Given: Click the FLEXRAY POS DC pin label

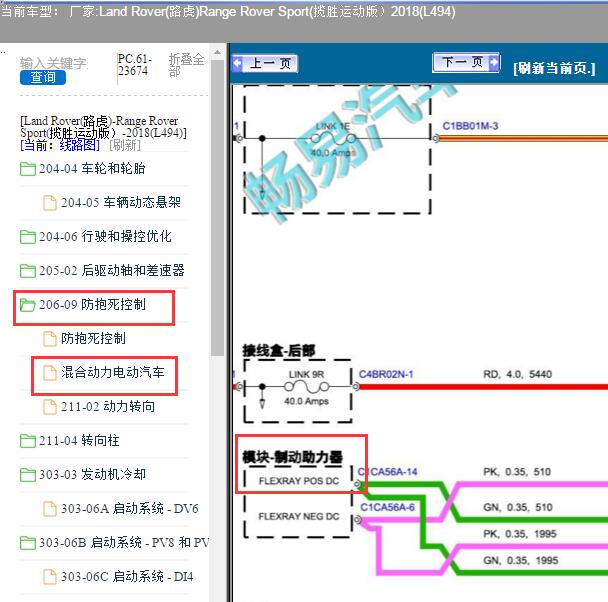Looking at the screenshot, I should click(299, 481).
